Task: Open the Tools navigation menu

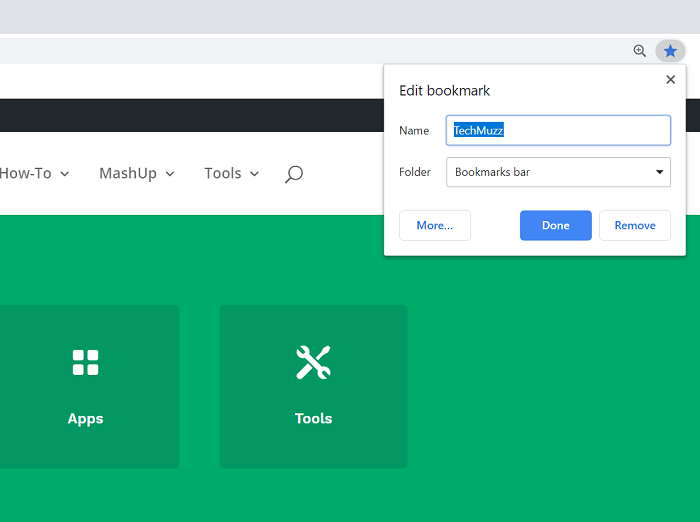Action: [x=232, y=173]
